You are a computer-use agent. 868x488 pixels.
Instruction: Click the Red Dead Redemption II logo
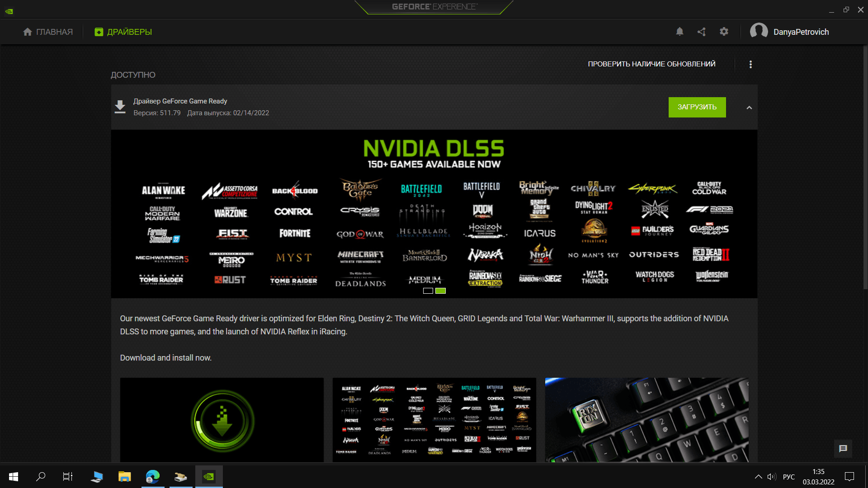(x=711, y=254)
